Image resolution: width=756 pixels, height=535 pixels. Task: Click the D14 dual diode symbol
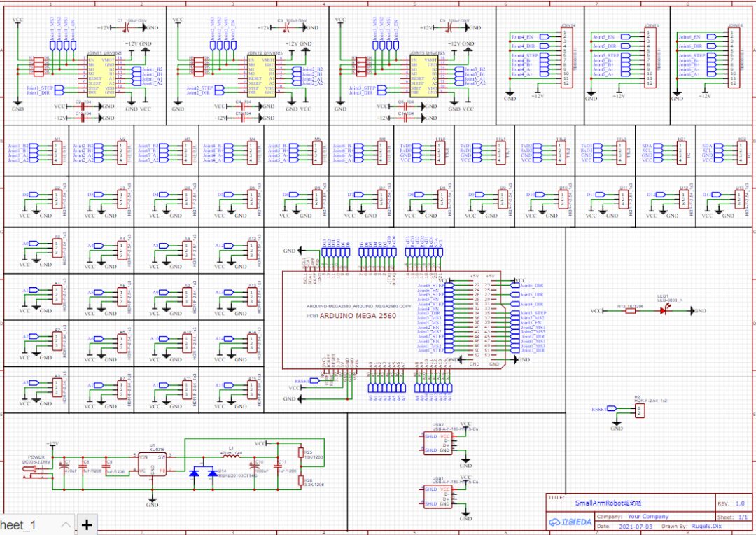203,474
